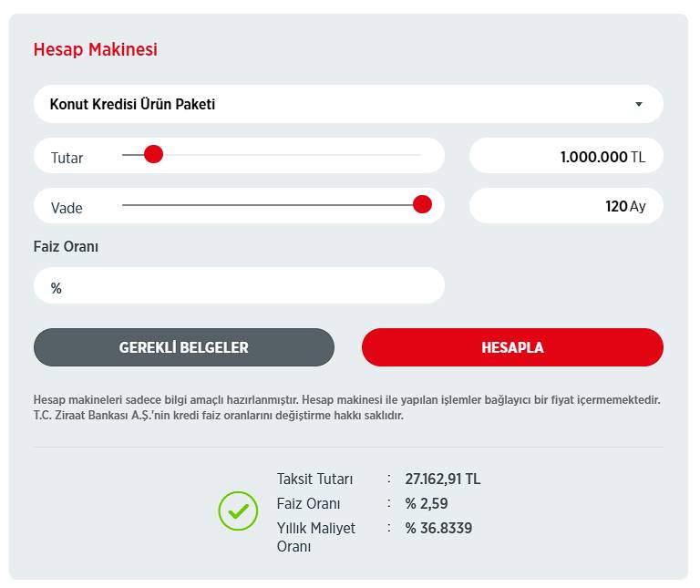This screenshot has width=700, height=588.
Task: Click the middle of the Vade slider track
Action: tap(272, 205)
